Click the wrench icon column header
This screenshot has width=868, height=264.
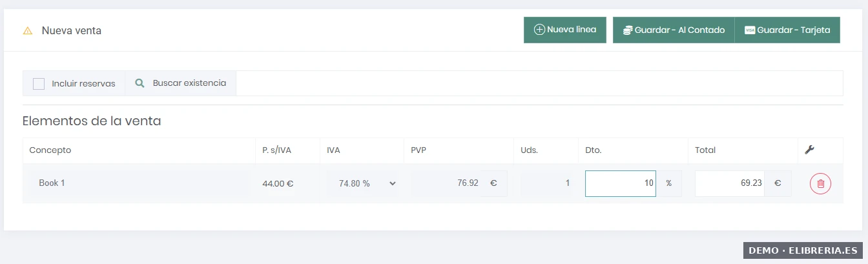point(810,150)
